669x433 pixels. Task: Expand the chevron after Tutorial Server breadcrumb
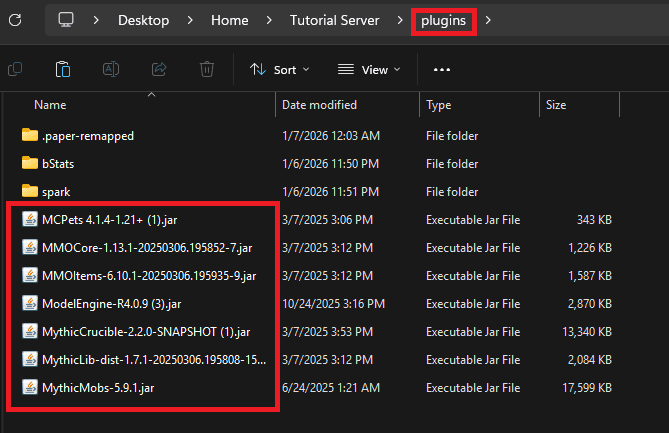[400, 20]
